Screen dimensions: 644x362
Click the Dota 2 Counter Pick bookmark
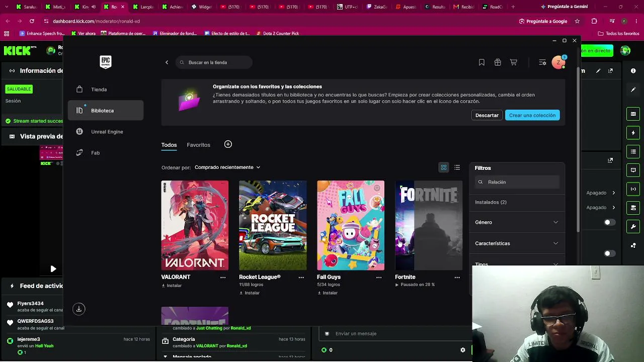pyautogui.click(x=277, y=34)
